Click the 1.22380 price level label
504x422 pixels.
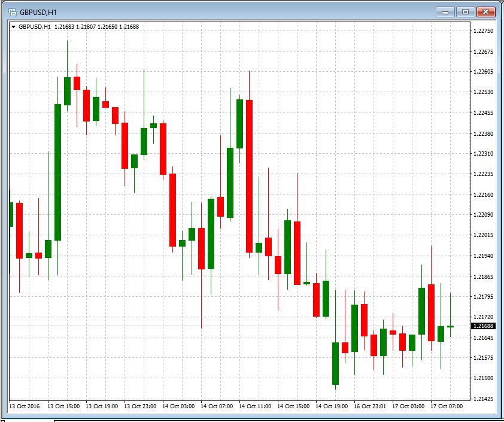coord(484,133)
